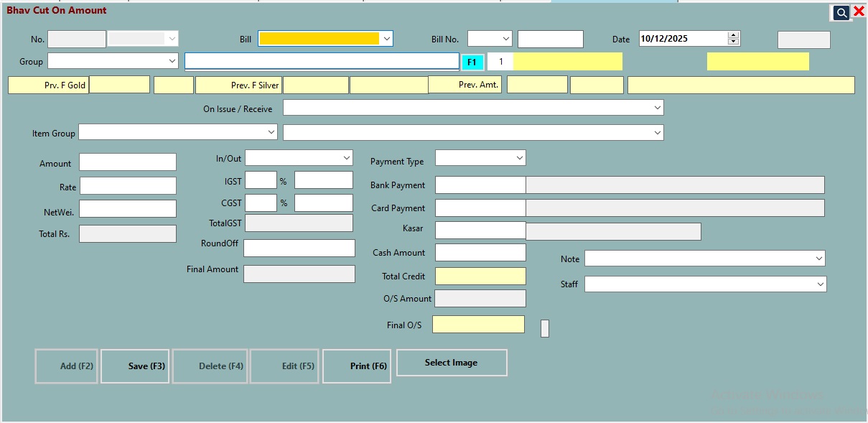
Task: Open the Bill dropdown
Action: (x=387, y=39)
